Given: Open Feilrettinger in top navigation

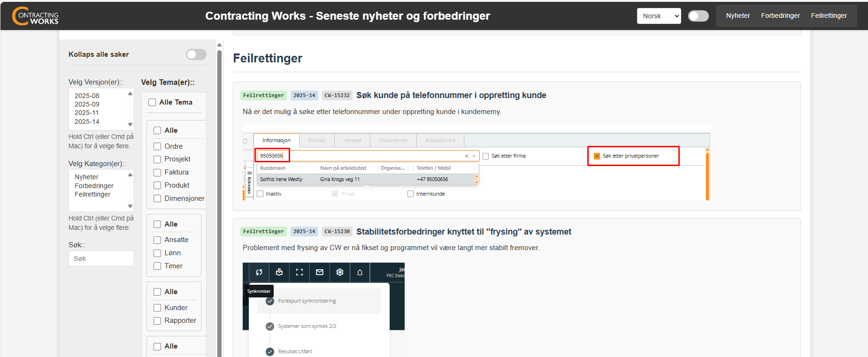Looking at the screenshot, I should coord(829,15).
